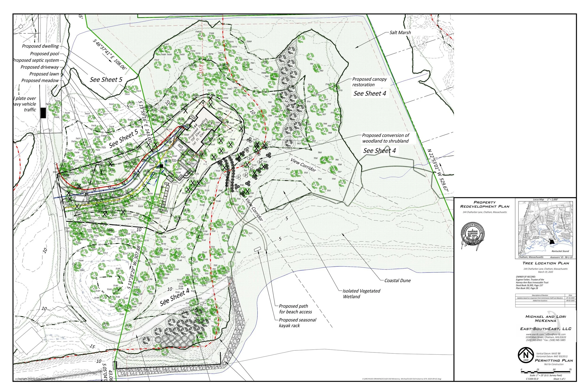
Task: Click the Permitting Plan label
Action: point(554,360)
